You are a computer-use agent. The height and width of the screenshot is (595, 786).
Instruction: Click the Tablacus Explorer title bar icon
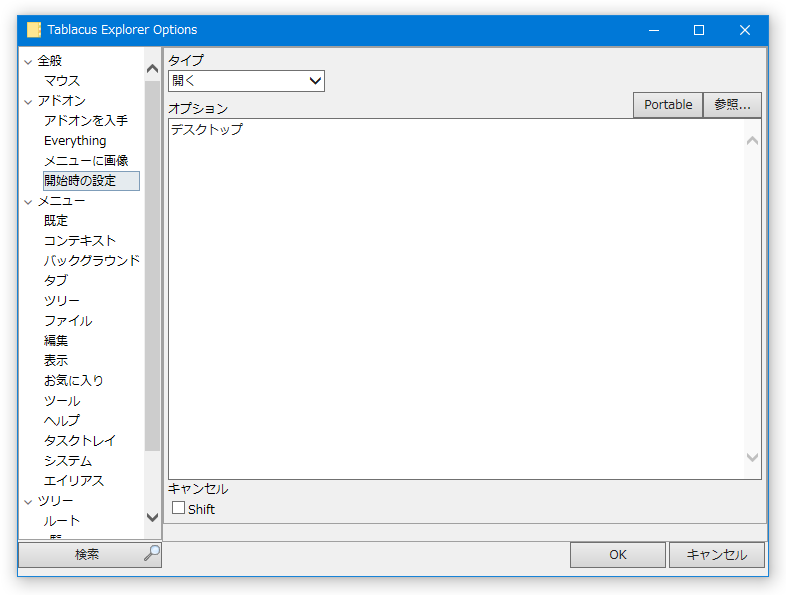(x=34, y=30)
